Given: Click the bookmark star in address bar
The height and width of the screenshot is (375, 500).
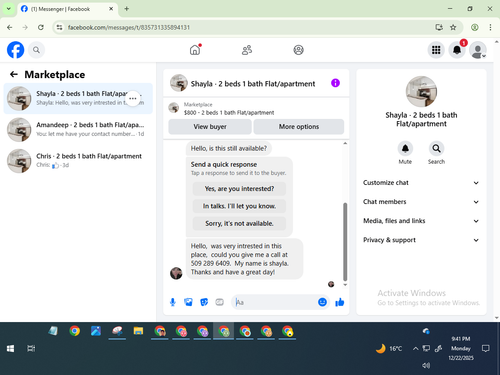Looking at the screenshot, I should coord(453,27).
